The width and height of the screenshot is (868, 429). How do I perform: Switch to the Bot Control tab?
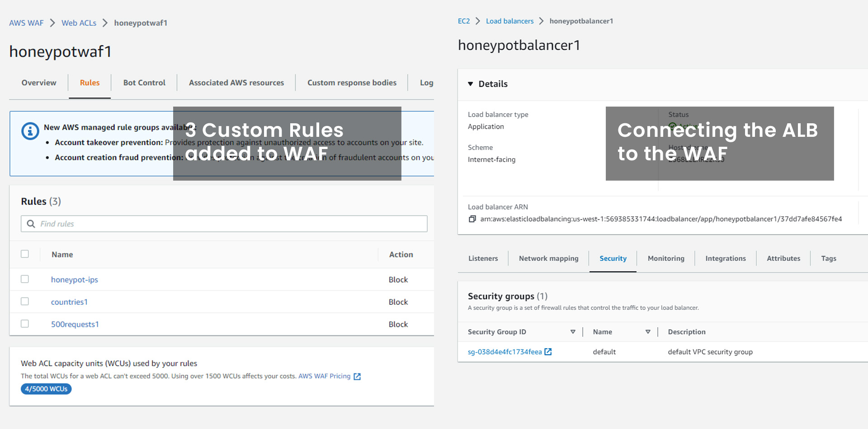(x=144, y=83)
